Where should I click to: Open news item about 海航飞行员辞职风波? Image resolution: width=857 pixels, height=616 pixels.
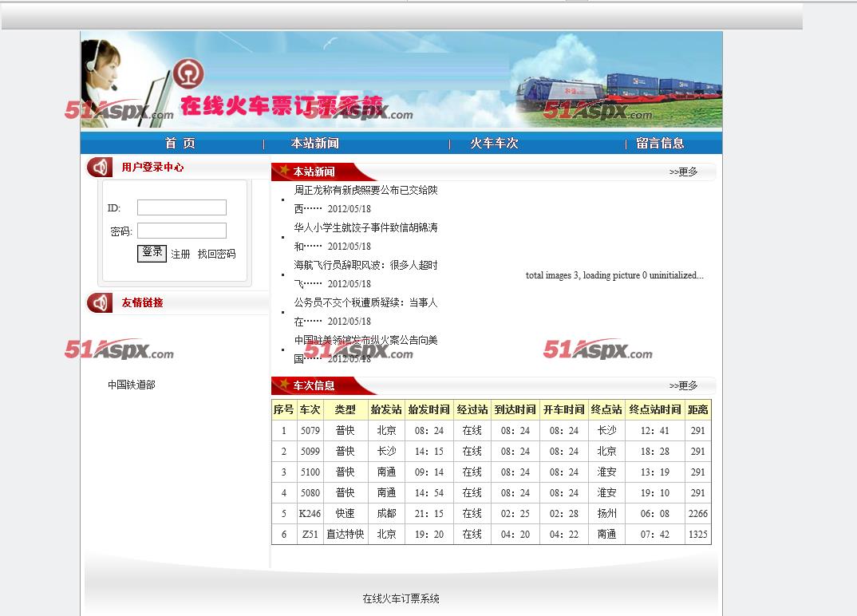365,266
